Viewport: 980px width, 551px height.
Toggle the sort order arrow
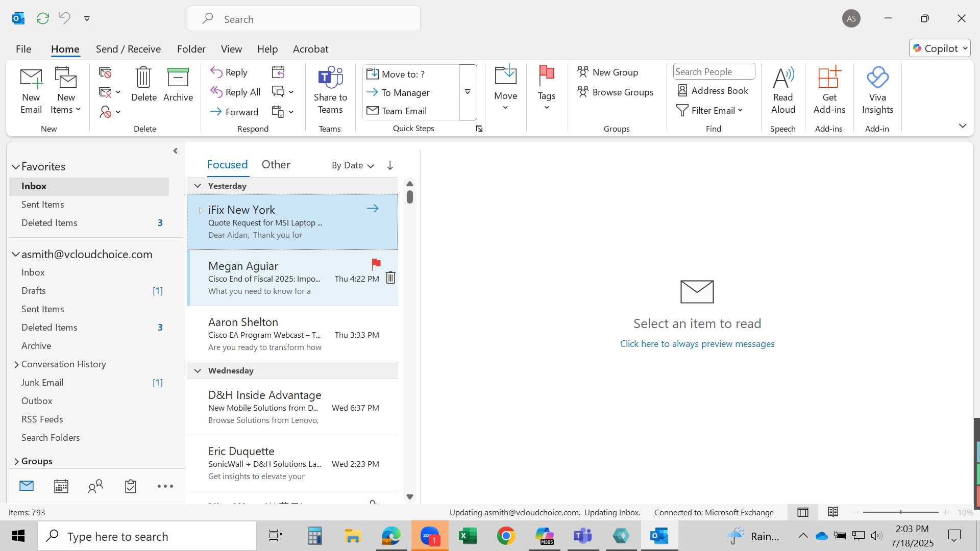390,165
